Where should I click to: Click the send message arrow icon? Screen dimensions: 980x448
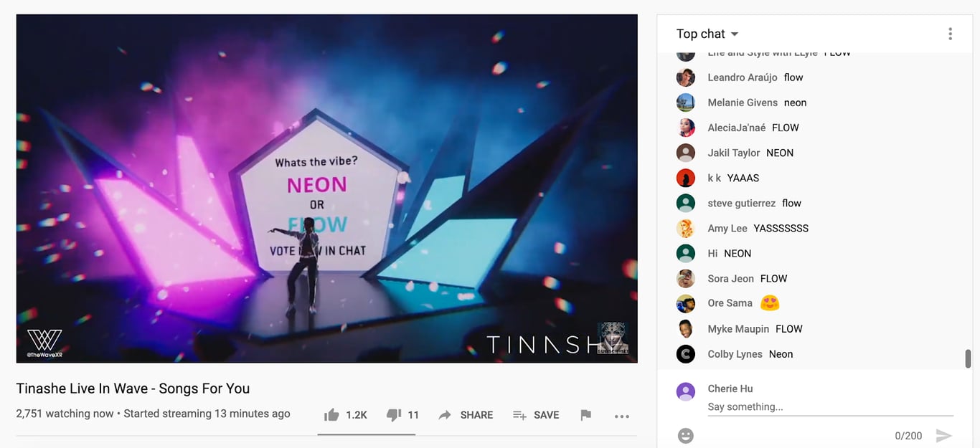tap(944, 436)
